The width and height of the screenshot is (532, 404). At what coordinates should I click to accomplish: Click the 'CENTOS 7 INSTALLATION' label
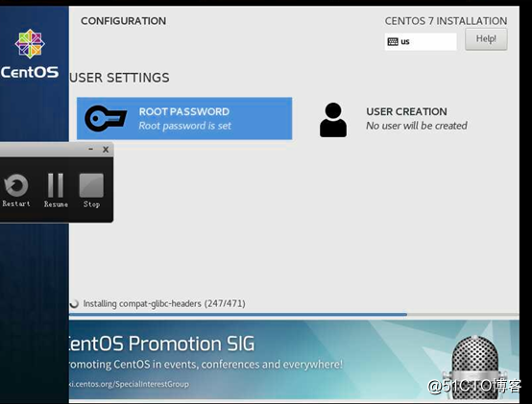[446, 21]
